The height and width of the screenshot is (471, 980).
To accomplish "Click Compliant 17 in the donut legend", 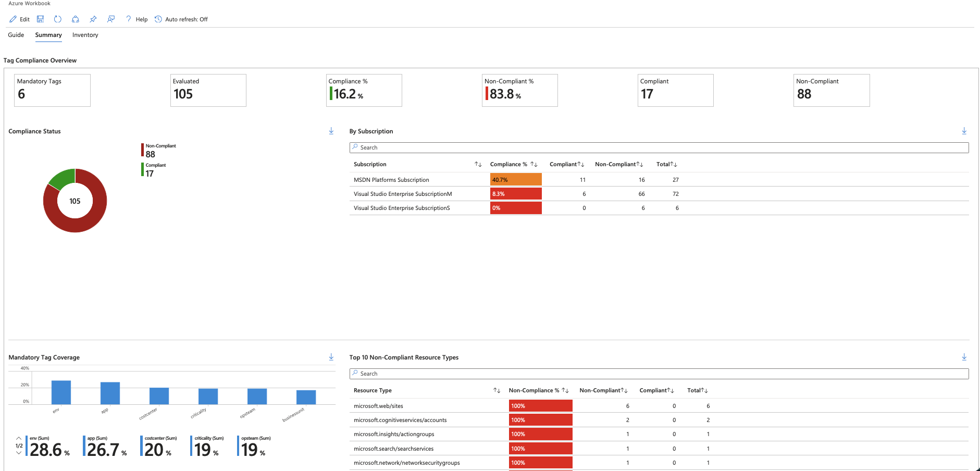I will [154, 170].
